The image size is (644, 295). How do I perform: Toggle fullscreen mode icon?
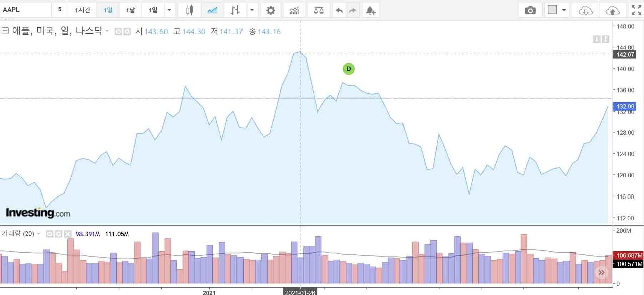tap(636, 10)
